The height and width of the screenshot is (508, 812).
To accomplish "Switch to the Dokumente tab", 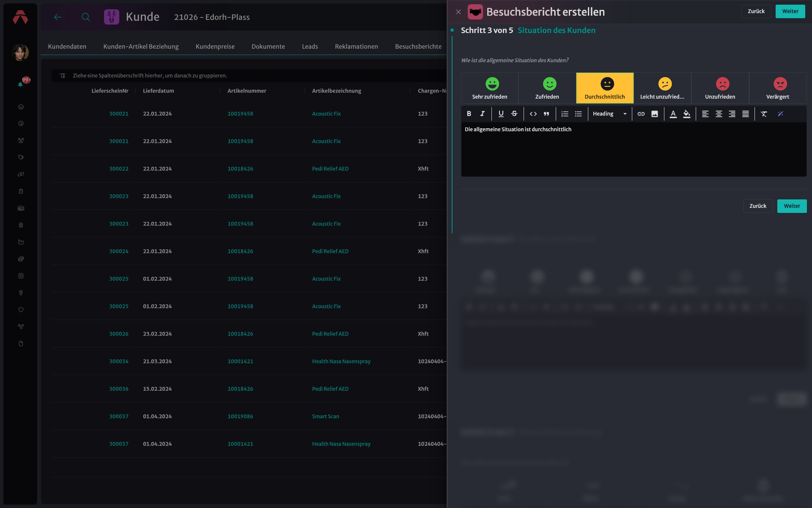I will pyautogui.click(x=268, y=47).
